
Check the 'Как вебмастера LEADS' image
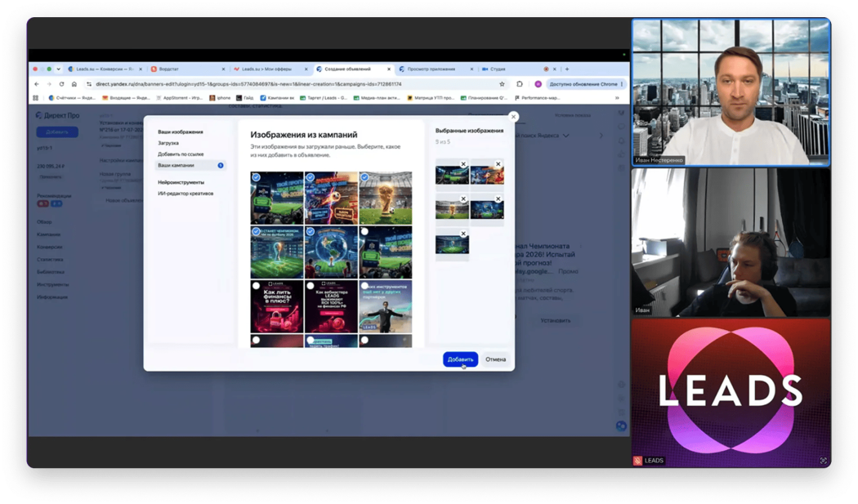pyautogui.click(x=311, y=286)
